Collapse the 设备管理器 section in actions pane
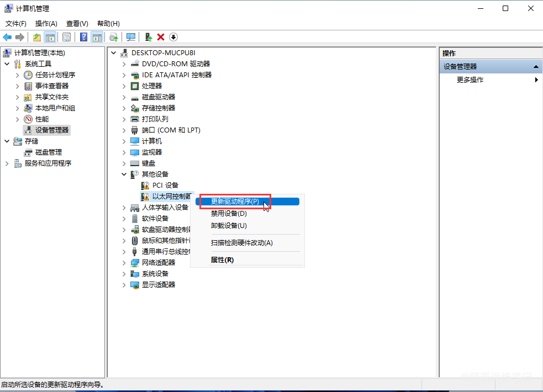Image resolution: width=543 pixels, height=392 pixels. (535, 67)
